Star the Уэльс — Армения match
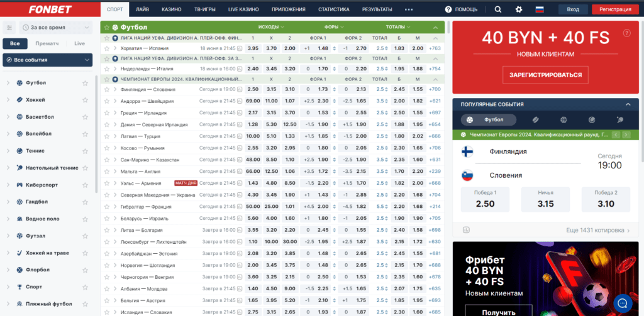Screen dimensions: 644x316 click(107, 183)
